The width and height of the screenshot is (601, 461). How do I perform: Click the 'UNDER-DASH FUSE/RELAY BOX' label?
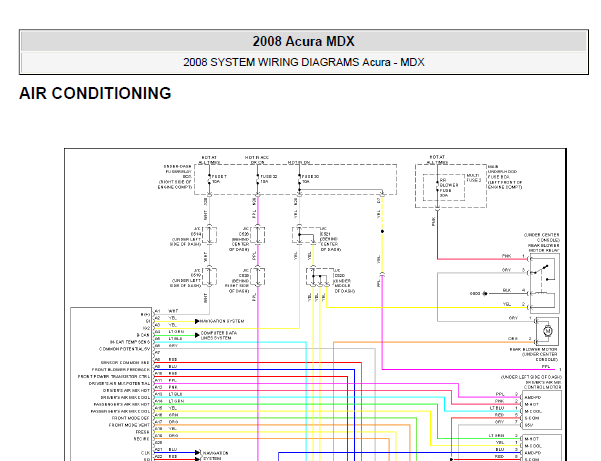point(178,172)
